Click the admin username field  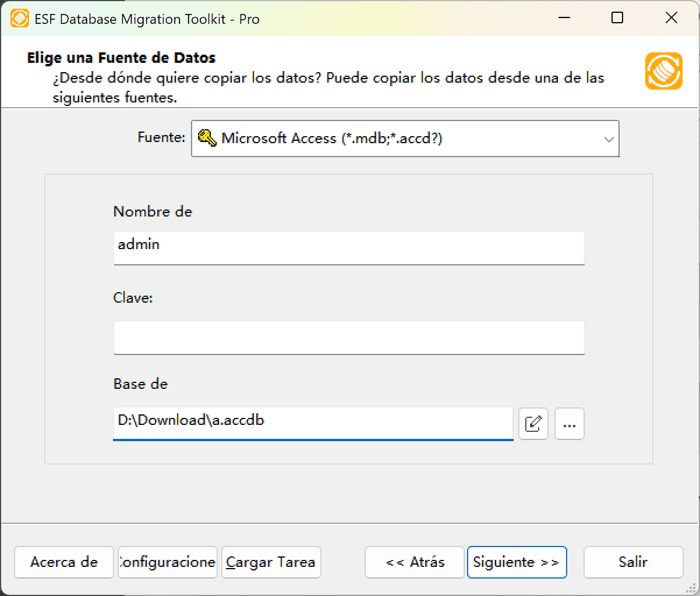pos(348,248)
